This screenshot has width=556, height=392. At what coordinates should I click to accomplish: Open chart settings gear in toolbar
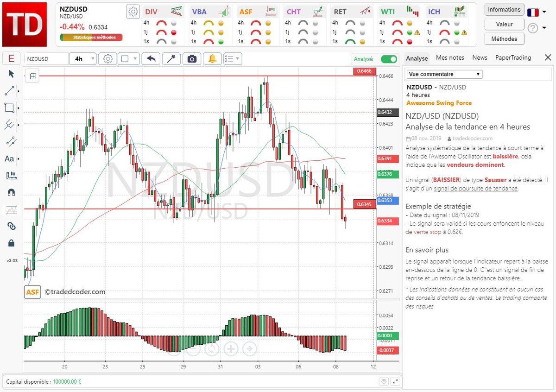107,59
